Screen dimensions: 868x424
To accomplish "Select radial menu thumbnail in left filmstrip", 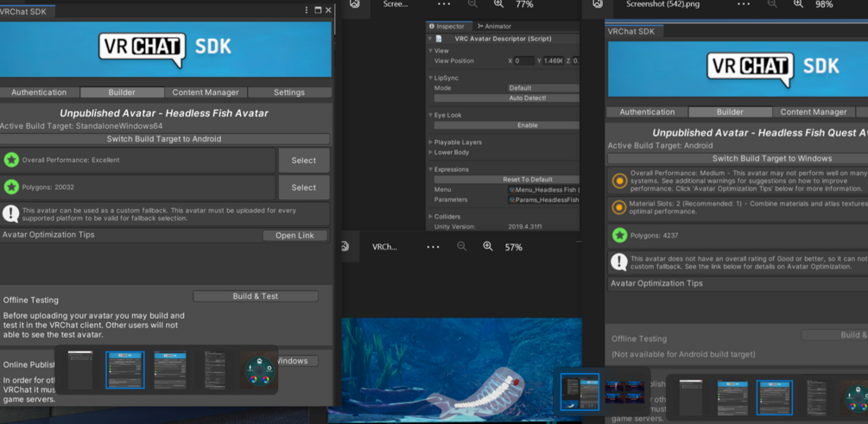I will pos(260,370).
